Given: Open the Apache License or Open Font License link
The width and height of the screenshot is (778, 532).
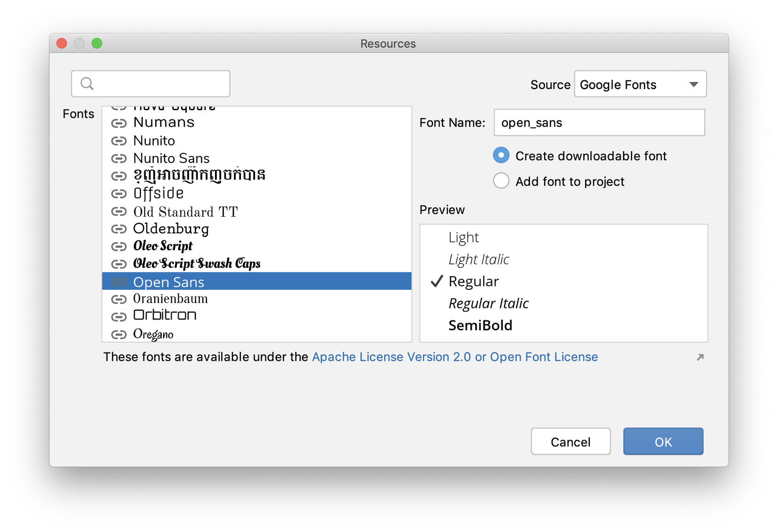Looking at the screenshot, I should click(455, 357).
